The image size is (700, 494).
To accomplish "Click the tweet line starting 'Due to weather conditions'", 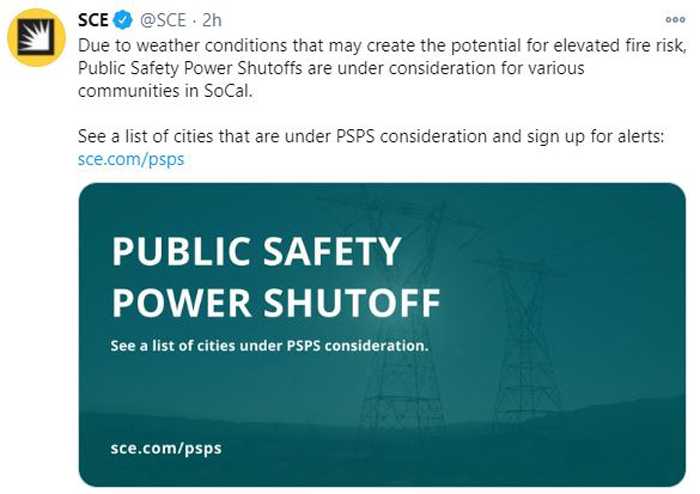I will pos(382,46).
